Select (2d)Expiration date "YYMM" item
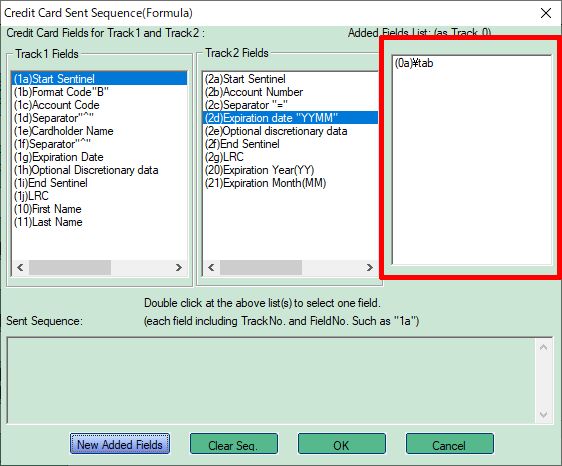562x466 pixels. pos(290,118)
